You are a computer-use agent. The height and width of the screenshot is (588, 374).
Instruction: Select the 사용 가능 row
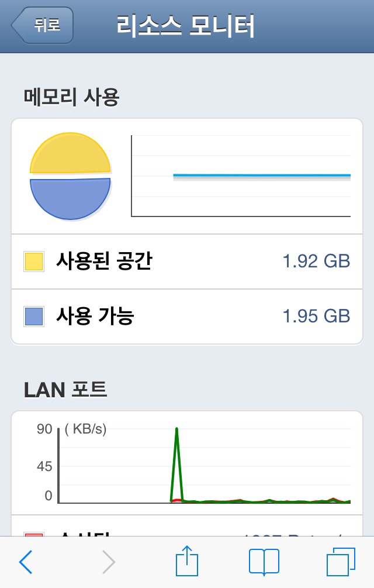click(x=187, y=316)
